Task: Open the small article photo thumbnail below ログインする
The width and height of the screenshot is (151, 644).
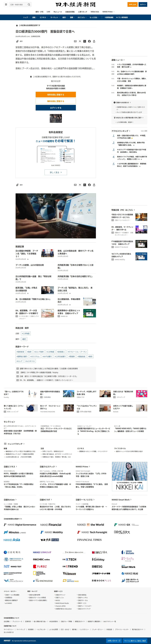Action: 56,118
